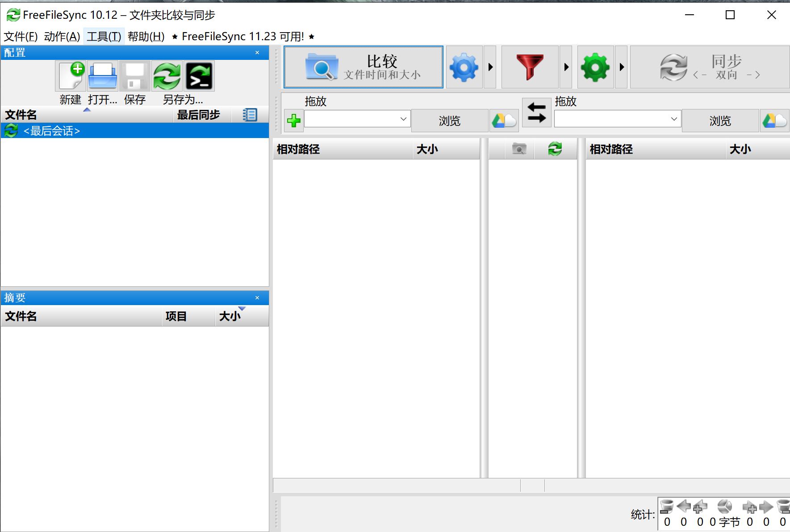Close the 摘要 overview panel
The width and height of the screenshot is (790, 532).
coord(257,297)
